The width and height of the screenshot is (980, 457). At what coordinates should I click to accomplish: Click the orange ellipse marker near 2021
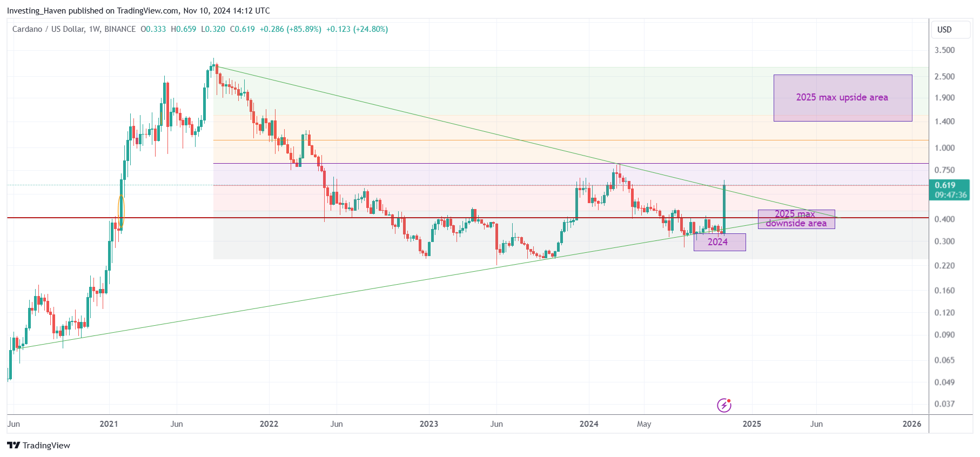click(x=121, y=211)
